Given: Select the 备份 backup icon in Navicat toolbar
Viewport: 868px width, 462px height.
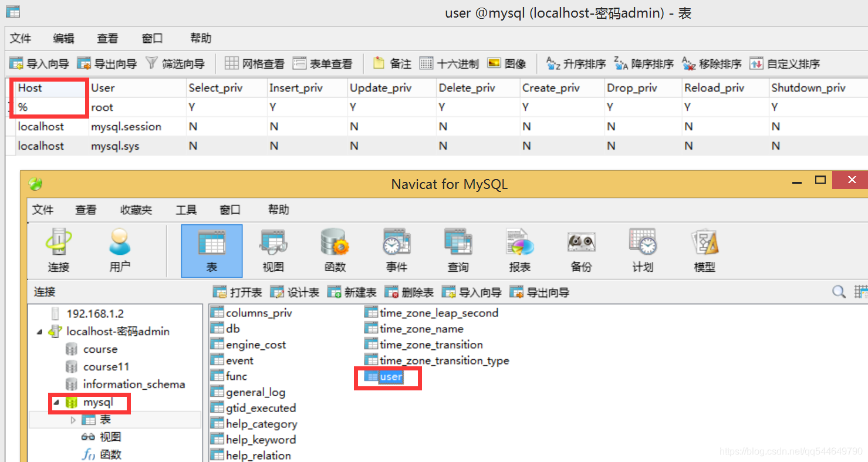Looking at the screenshot, I should [x=582, y=251].
